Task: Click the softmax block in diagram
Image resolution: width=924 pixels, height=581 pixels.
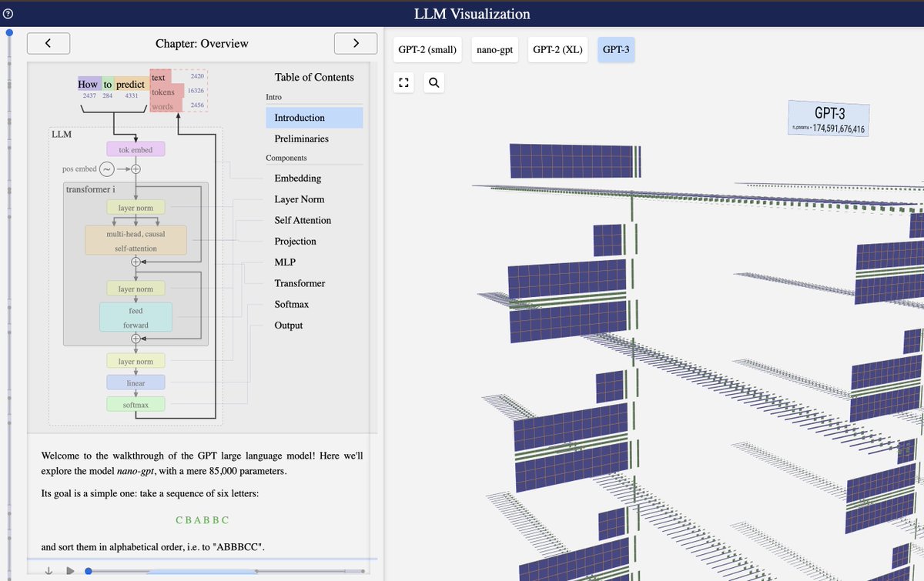Action: click(x=136, y=404)
